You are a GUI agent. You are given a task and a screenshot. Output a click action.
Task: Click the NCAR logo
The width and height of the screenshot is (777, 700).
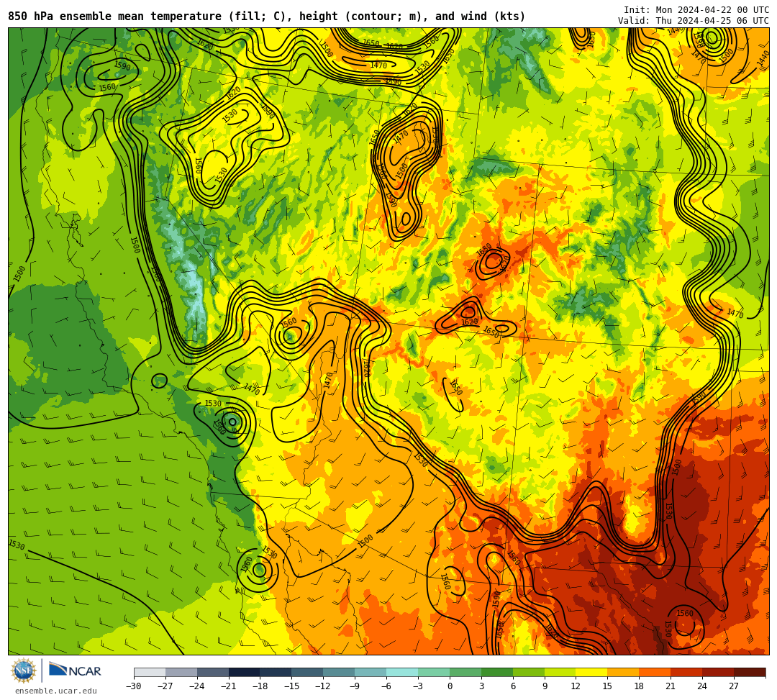(x=75, y=671)
